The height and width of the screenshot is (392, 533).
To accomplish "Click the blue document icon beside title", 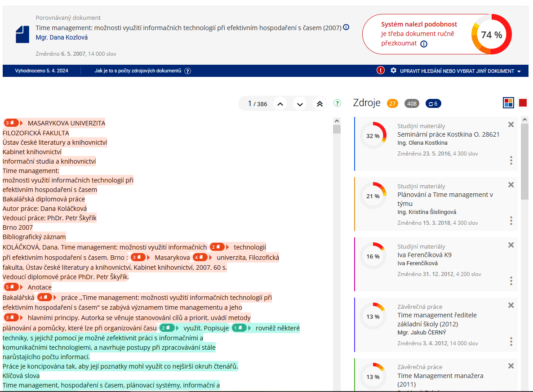I will 22,34.
